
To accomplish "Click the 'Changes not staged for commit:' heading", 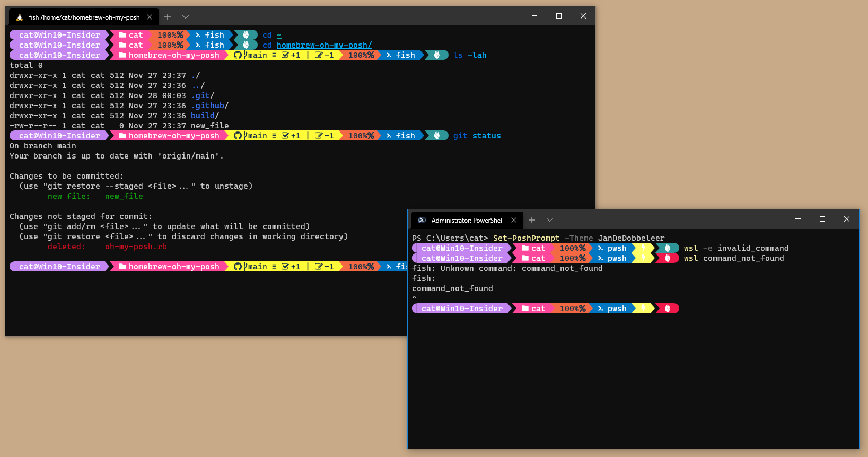I will 81,216.
